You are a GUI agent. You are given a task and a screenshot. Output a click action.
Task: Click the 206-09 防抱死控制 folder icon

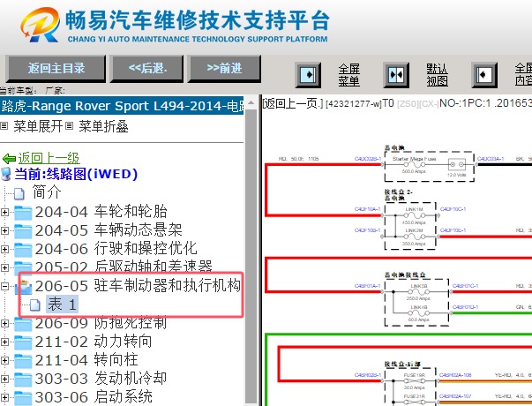23,324
